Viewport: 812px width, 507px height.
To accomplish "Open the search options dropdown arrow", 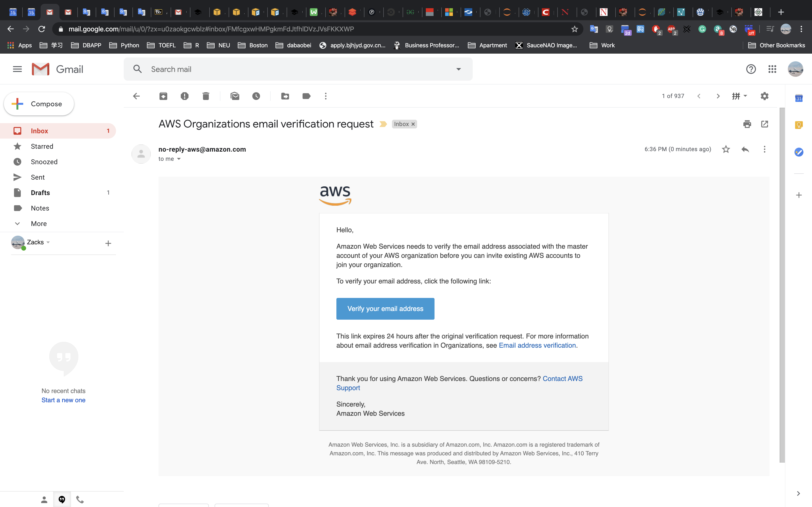I will coord(458,69).
